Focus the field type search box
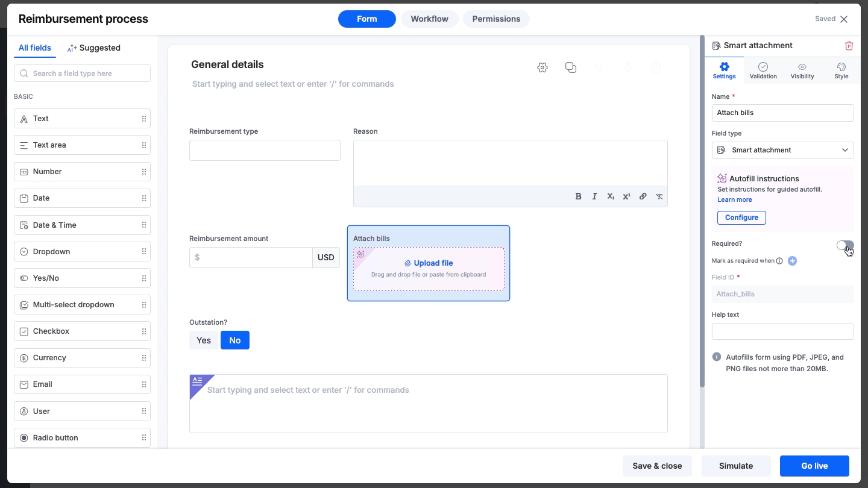 (x=82, y=74)
